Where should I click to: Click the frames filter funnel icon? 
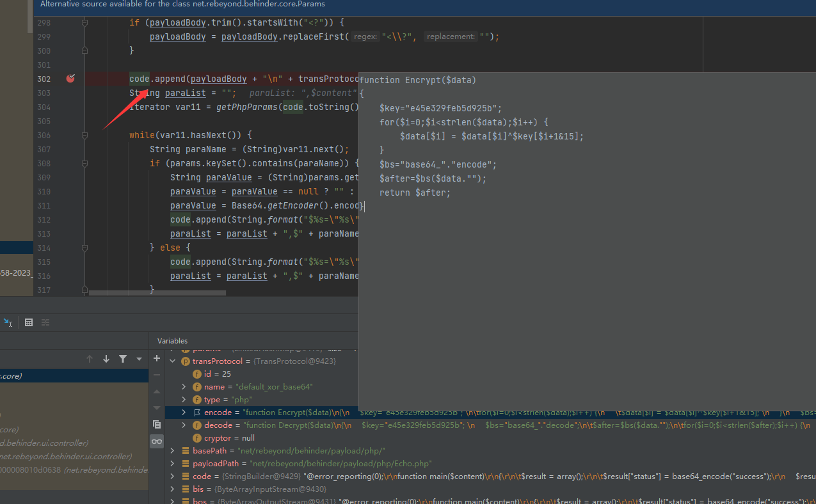(123, 359)
